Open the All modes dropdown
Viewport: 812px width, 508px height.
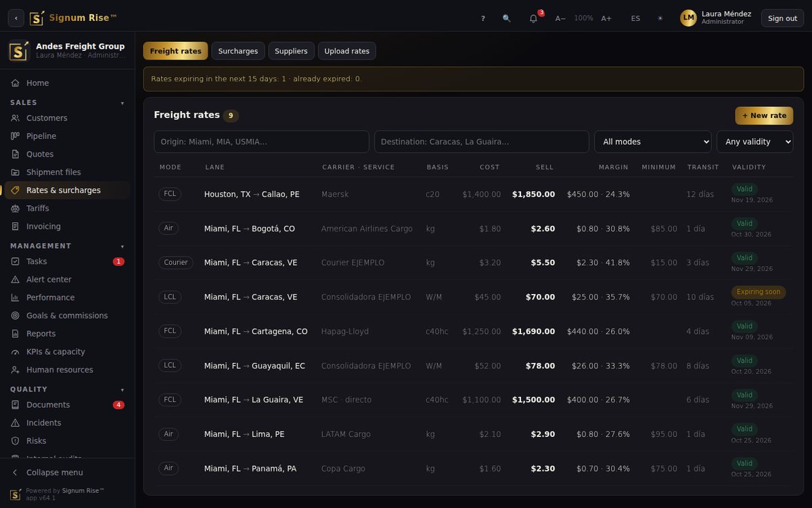pyautogui.click(x=653, y=142)
